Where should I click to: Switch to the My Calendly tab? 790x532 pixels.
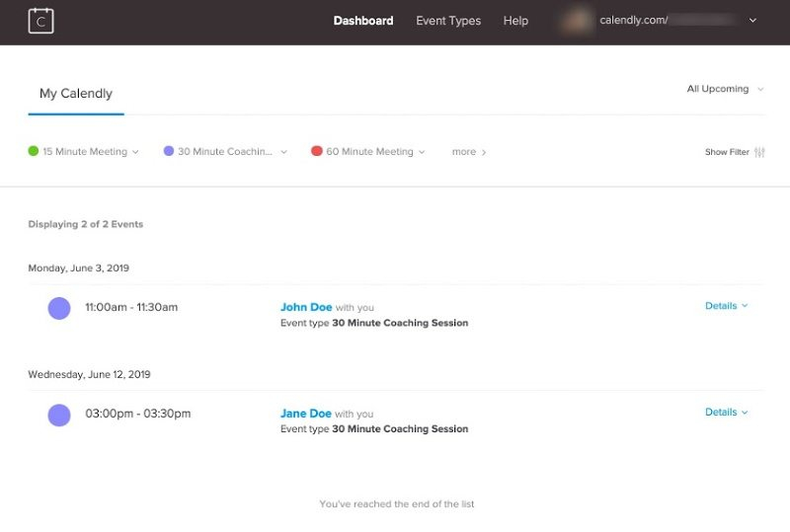click(76, 94)
